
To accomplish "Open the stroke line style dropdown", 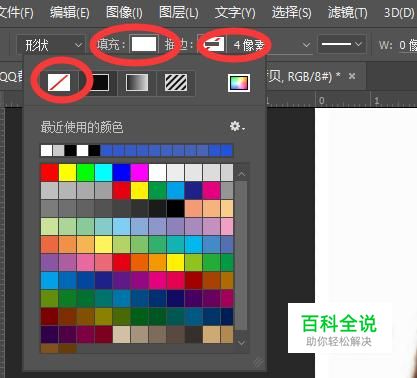I will click(342, 44).
